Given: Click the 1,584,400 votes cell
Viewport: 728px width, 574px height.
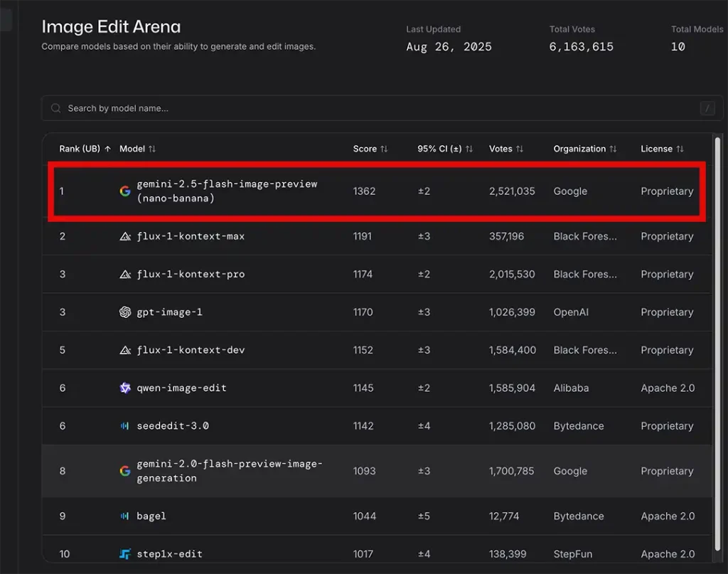Looking at the screenshot, I should coord(512,350).
